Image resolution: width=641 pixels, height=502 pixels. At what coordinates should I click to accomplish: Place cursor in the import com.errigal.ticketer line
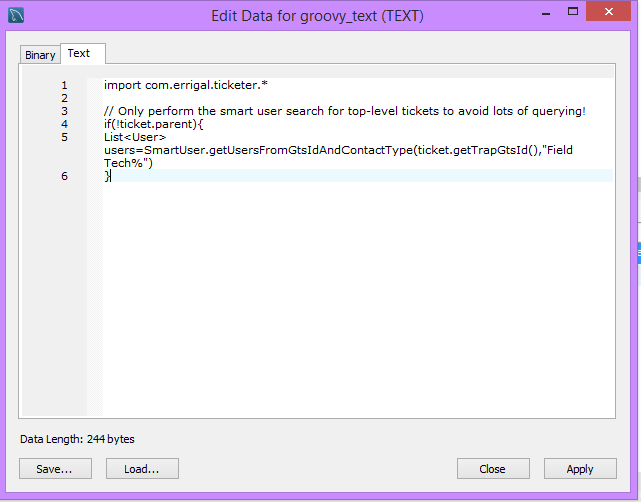click(185, 86)
